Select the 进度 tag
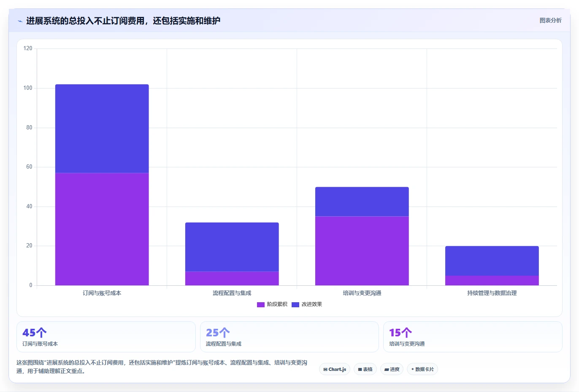 pos(392,369)
